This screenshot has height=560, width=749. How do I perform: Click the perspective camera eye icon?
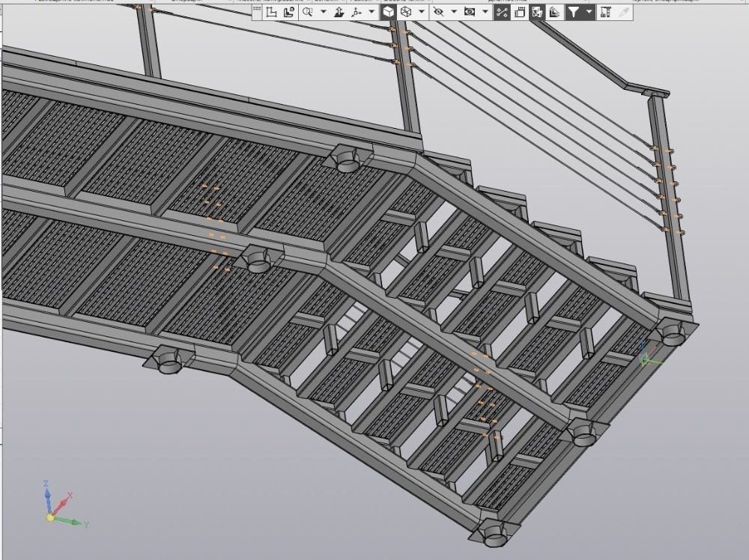(x=470, y=13)
